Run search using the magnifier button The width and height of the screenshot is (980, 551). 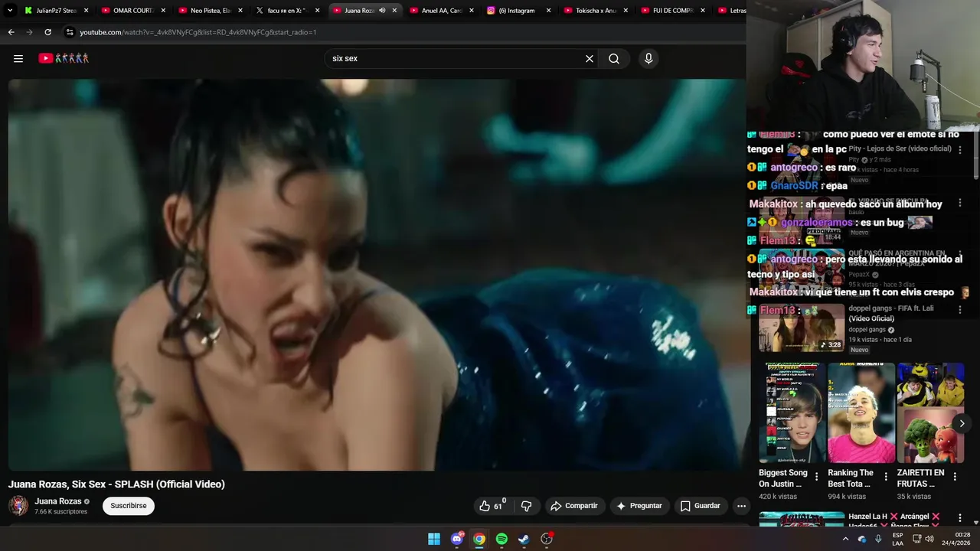click(x=614, y=58)
